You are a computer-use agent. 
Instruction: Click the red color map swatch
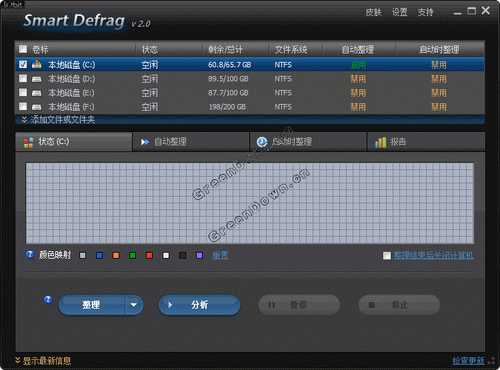point(149,256)
